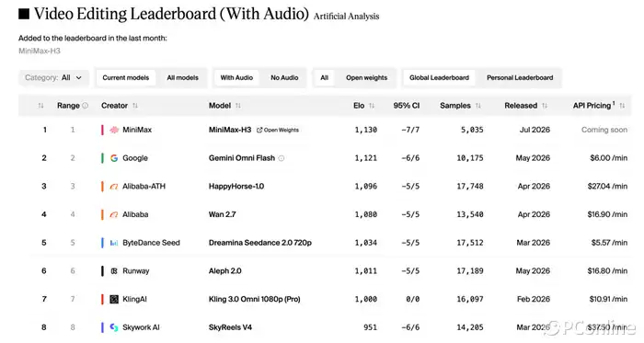Click sort arrows next to Model header
Viewport: 644px width, 343px height.
click(x=237, y=106)
